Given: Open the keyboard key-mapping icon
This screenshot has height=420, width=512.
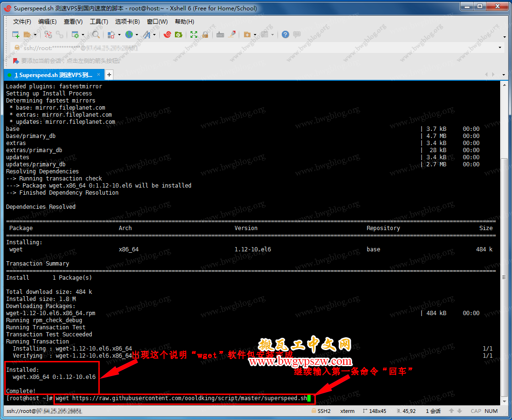Looking at the screenshot, I should [x=220, y=34].
